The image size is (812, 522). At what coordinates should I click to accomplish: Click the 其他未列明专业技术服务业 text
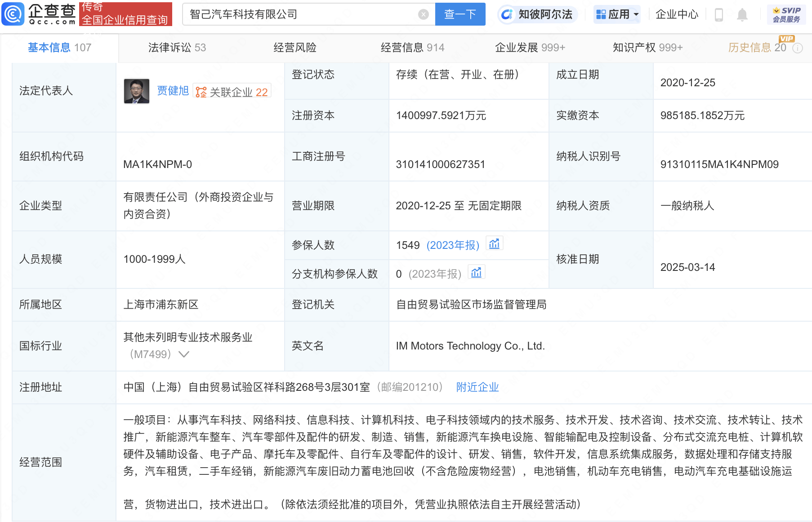[188, 337]
